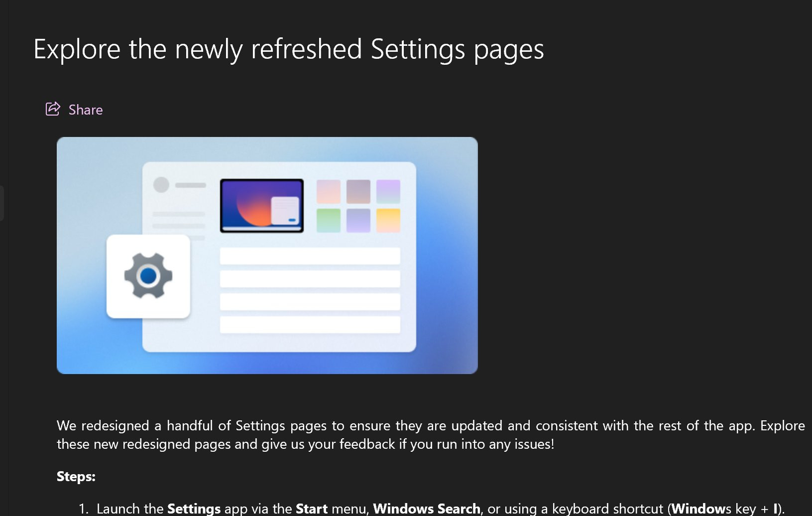812x516 pixels.
Task: Click the bold "Settings" word in step 1
Action: [x=194, y=509]
